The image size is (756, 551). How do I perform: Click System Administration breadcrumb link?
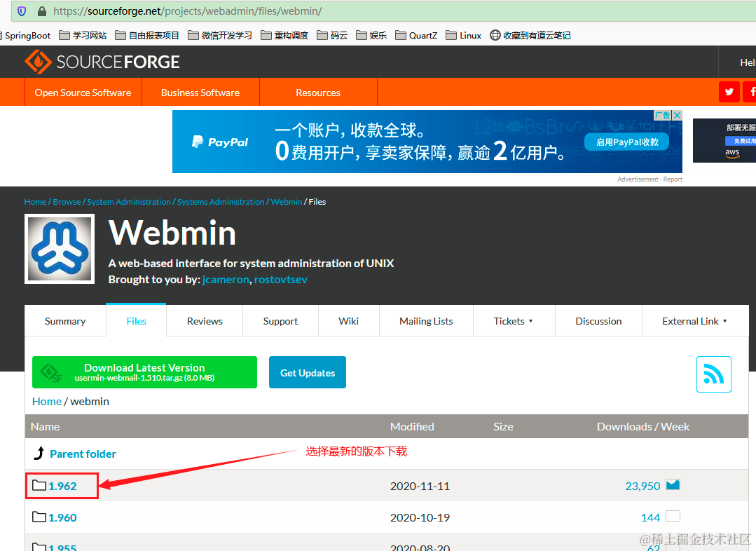(x=129, y=202)
